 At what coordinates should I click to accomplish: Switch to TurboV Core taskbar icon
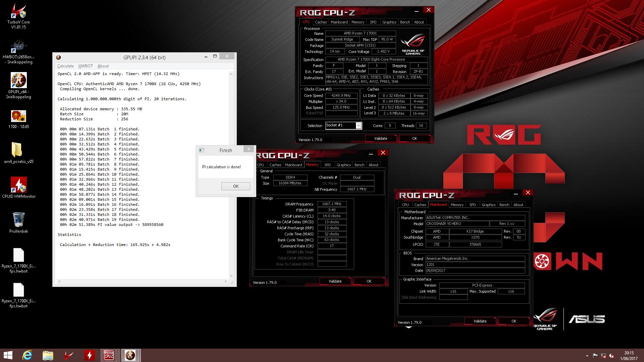point(69,355)
